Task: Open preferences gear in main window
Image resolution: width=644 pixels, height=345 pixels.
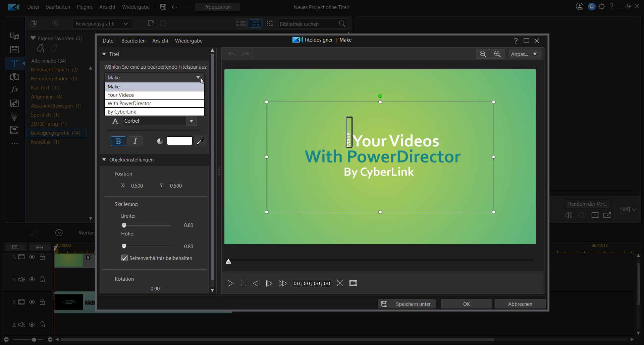Action: pos(602,7)
